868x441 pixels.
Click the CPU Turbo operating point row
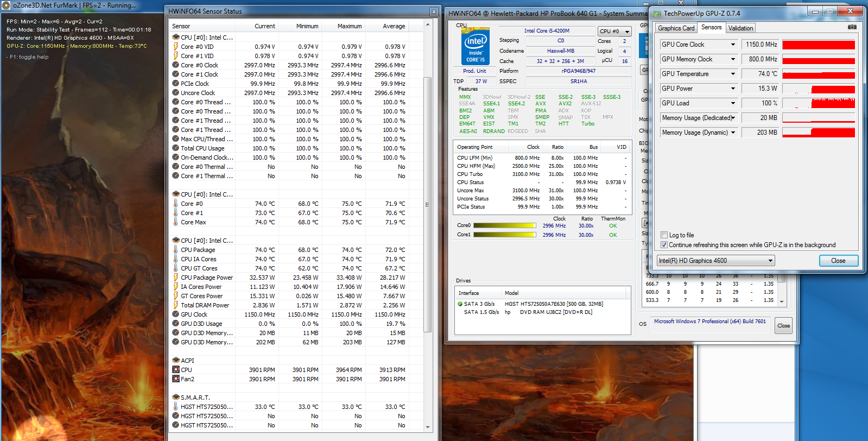(x=542, y=174)
